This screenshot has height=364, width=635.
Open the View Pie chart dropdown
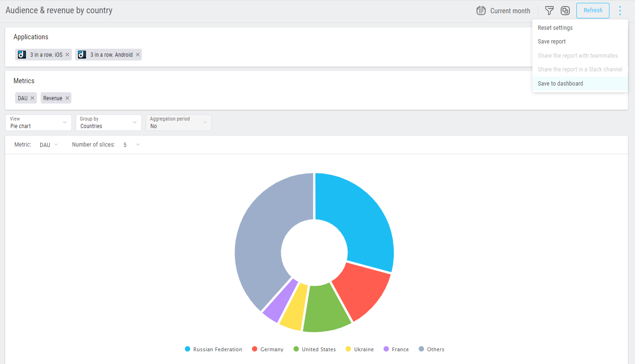tap(38, 122)
